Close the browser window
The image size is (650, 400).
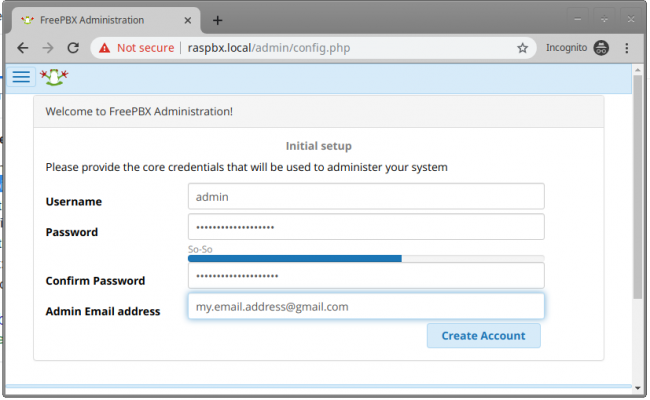631,19
